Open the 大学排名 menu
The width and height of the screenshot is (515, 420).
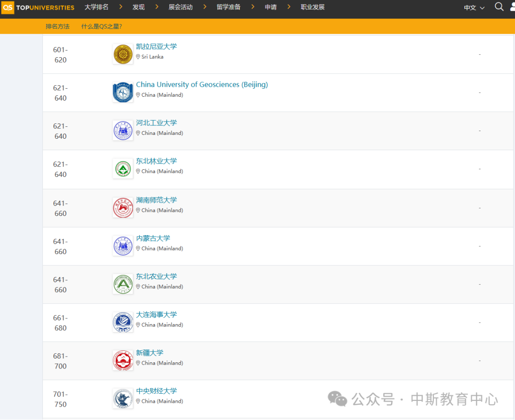tap(96, 7)
